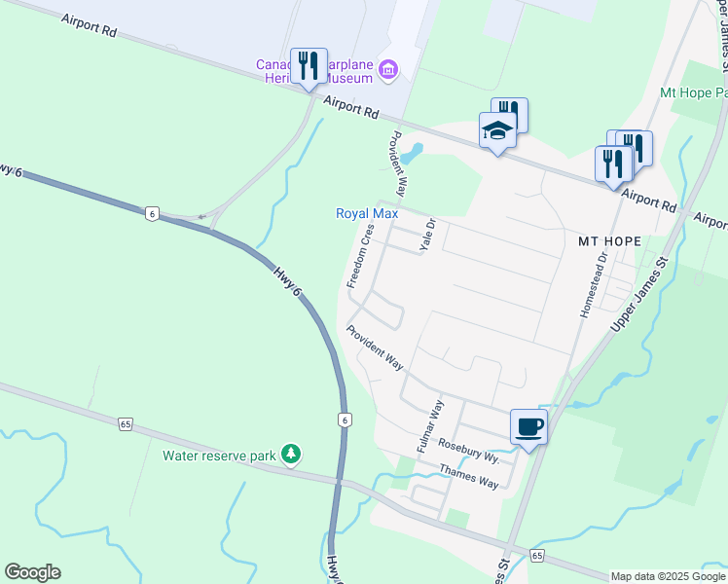Screen dimensions: 728x584
Task: Click the Freedom Cres street label
Action: 360,256
